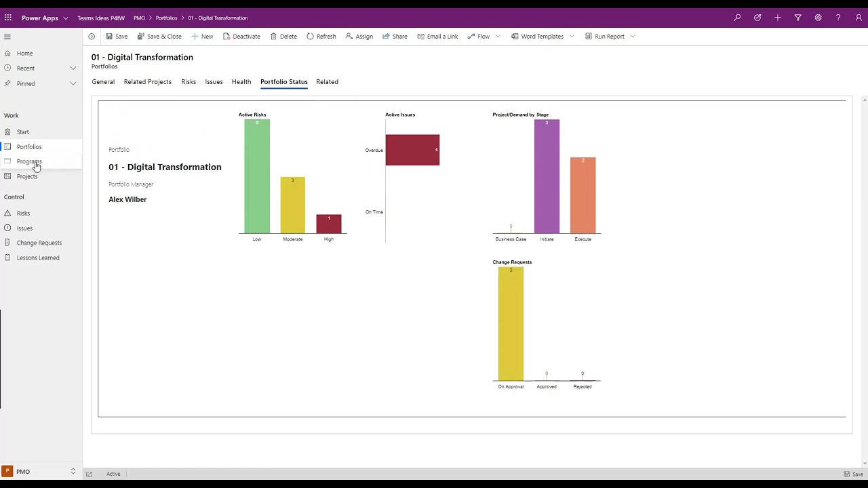This screenshot has width=868, height=488.
Task: Click Email a Link command
Action: click(437, 37)
